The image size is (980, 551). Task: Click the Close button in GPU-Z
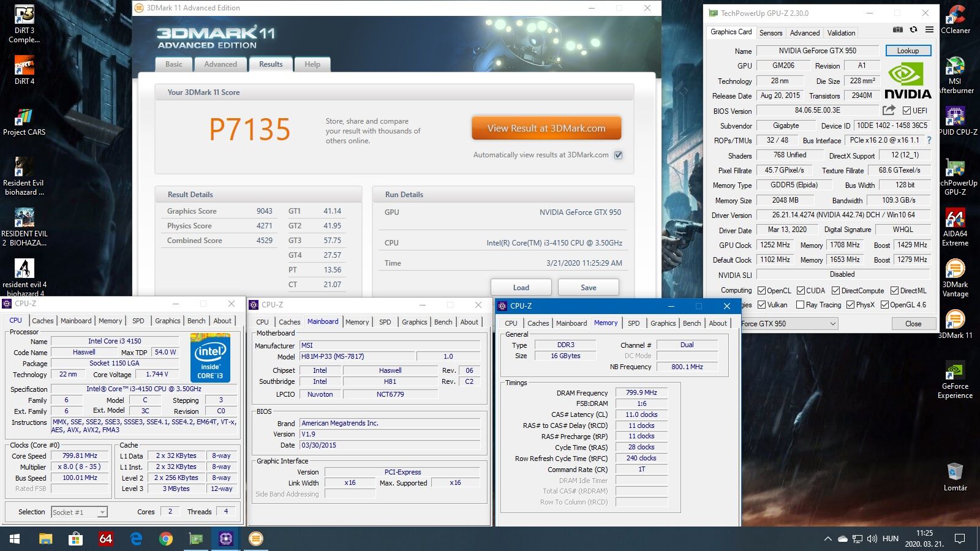point(913,324)
